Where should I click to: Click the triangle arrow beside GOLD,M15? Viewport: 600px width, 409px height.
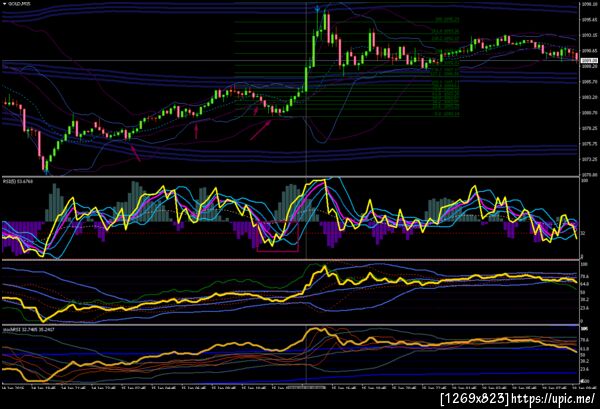(4, 3)
